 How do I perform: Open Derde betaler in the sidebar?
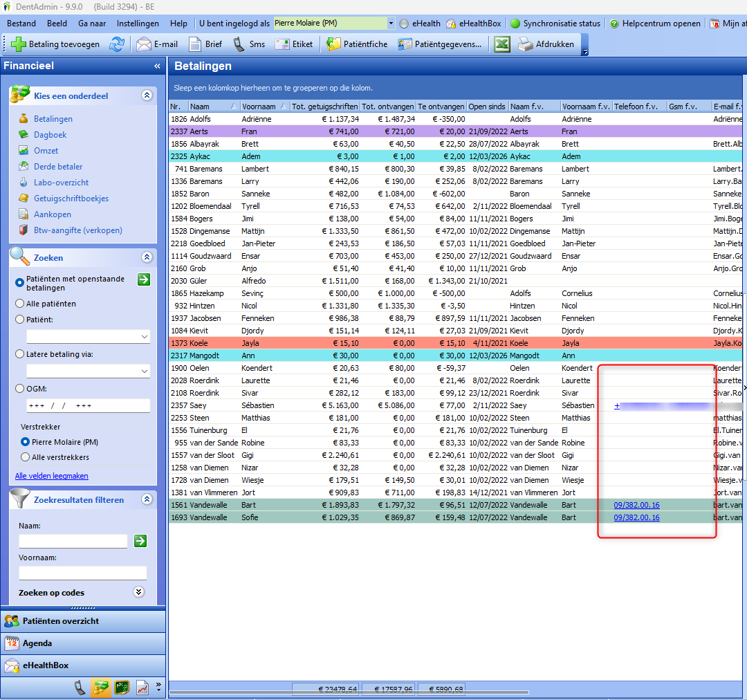pyautogui.click(x=58, y=166)
